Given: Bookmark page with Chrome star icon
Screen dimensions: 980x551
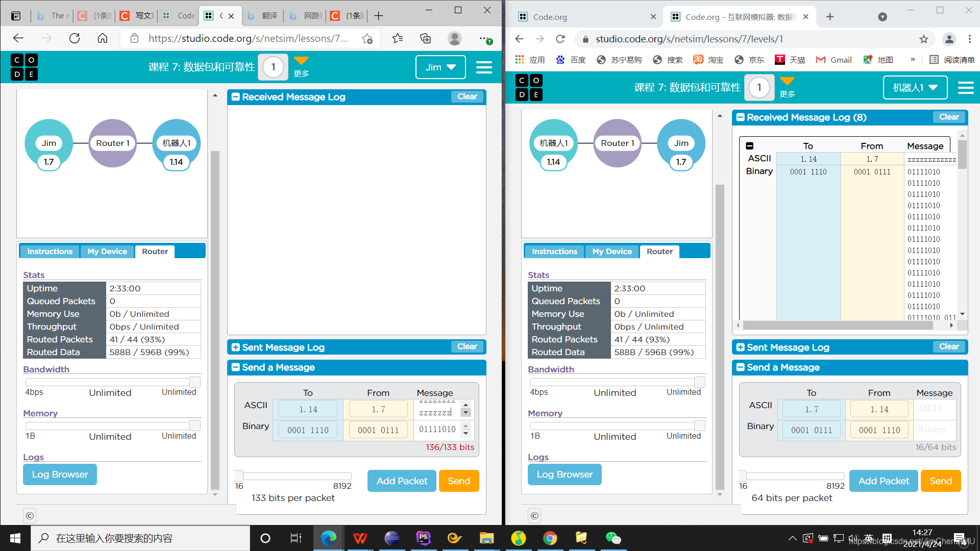Looking at the screenshot, I should point(923,39).
